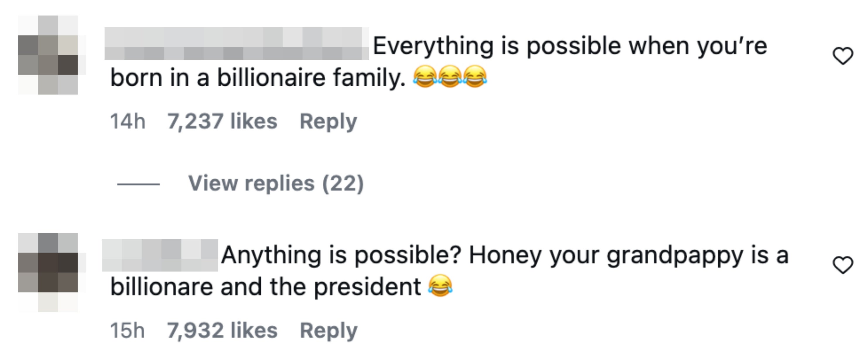View who gave 7,237 likes
This screenshot has width=868, height=364.
pyautogui.click(x=222, y=121)
